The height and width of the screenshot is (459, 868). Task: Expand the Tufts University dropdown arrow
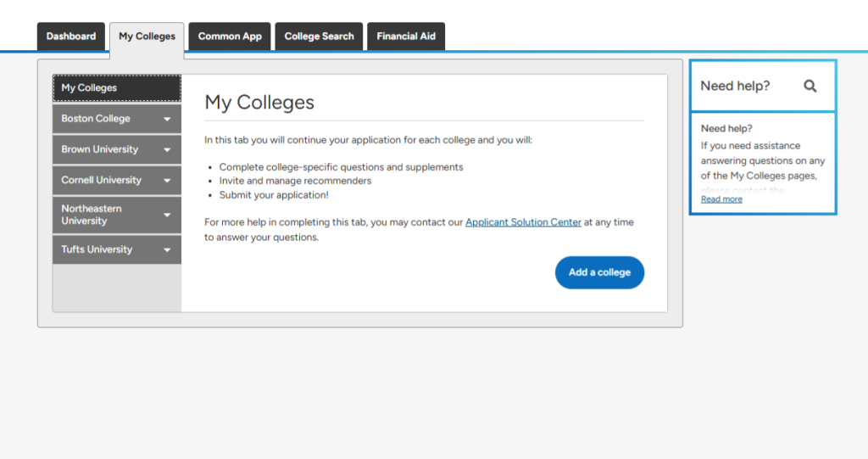tap(167, 250)
